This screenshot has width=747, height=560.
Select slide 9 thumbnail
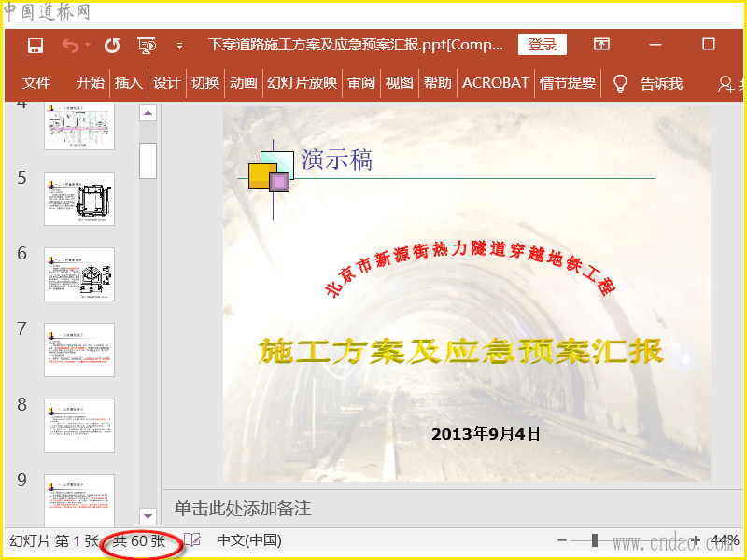point(79,500)
